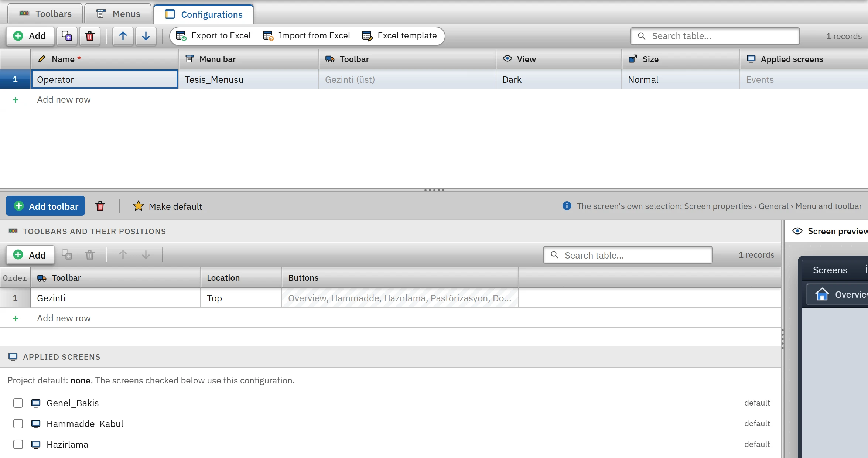Click the blue Add toolbar button
This screenshot has width=868, height=458.
coord(45,206)
